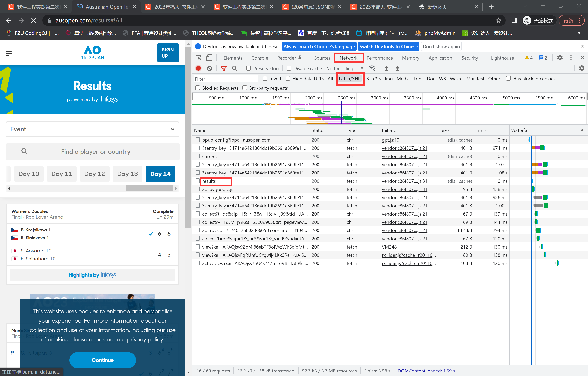Click the AO 16-29 JAN logo

[93, 53]
